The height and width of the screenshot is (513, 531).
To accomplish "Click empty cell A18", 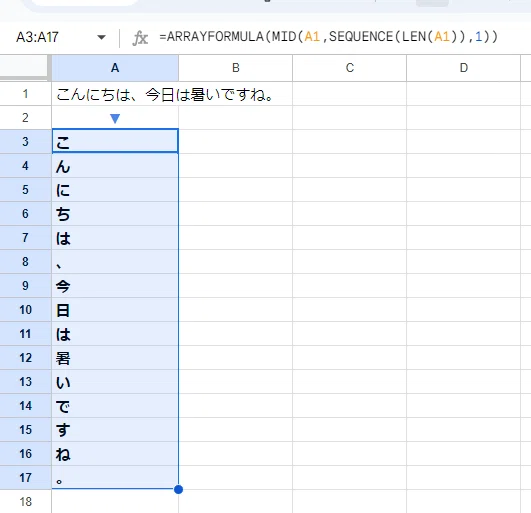I will click(115, 501).
